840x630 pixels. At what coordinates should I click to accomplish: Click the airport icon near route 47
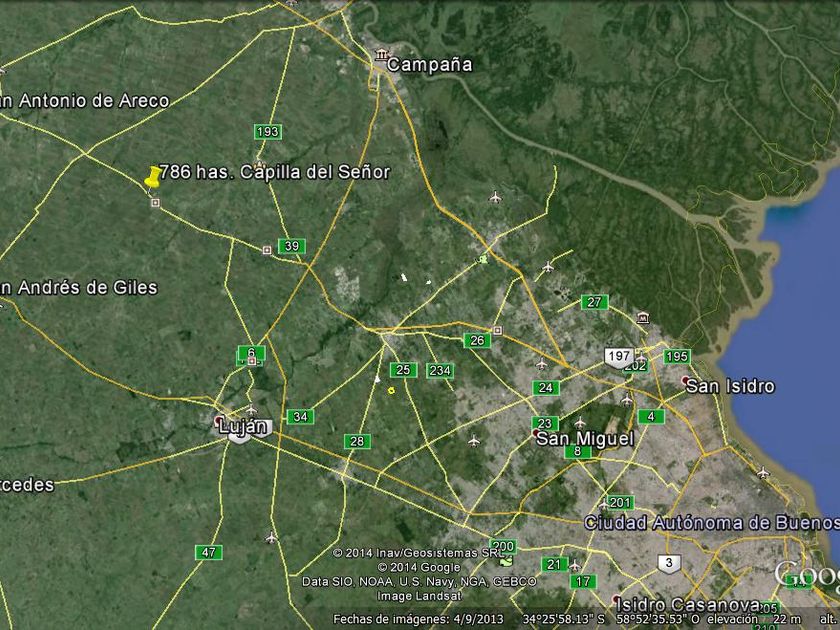(x=272, y=537)
